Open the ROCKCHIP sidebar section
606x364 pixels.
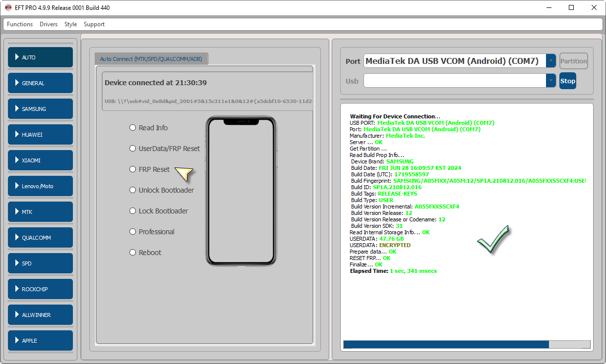40,289
